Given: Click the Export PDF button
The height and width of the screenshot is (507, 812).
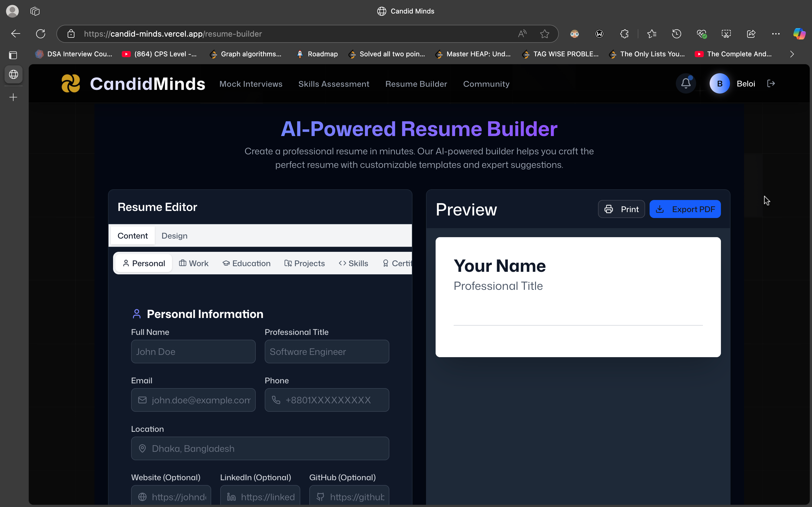Looking at the screenshot, I should [685, 209].
